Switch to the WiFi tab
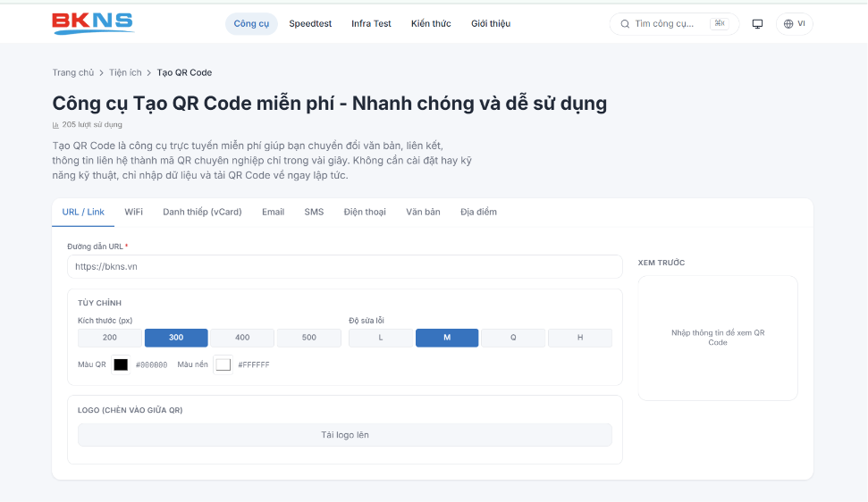 pos(133,212)
